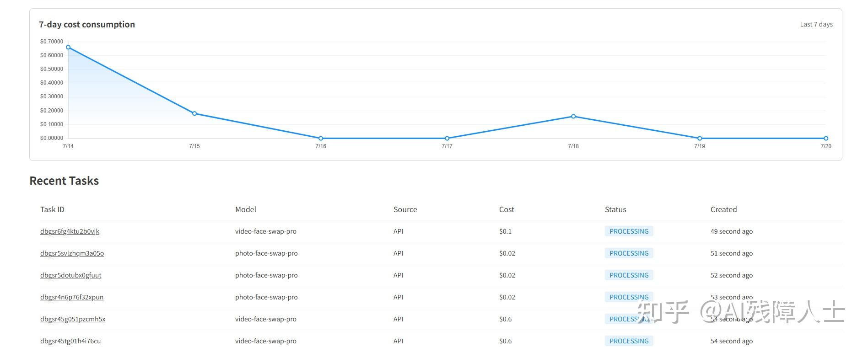Open task dbgsr5svlzhqm3a05o link
This screenshot has height=347, width=868.
tap(72, 253)
